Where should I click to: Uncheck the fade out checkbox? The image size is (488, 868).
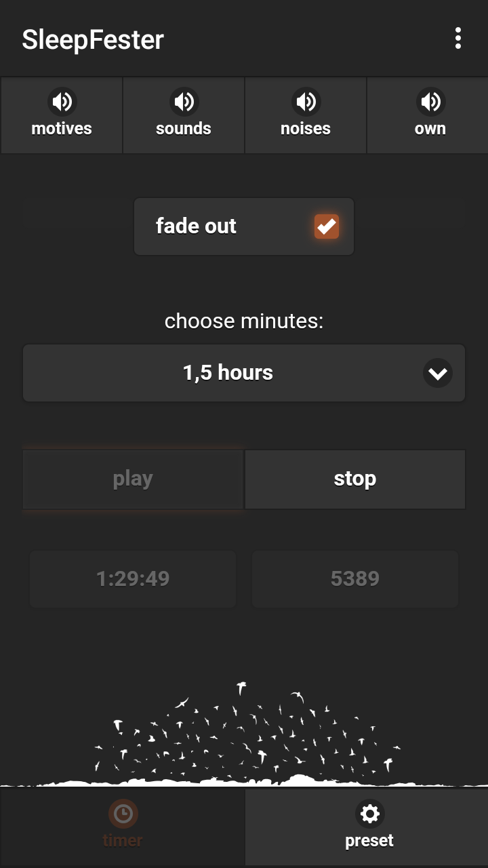point(326,226)
